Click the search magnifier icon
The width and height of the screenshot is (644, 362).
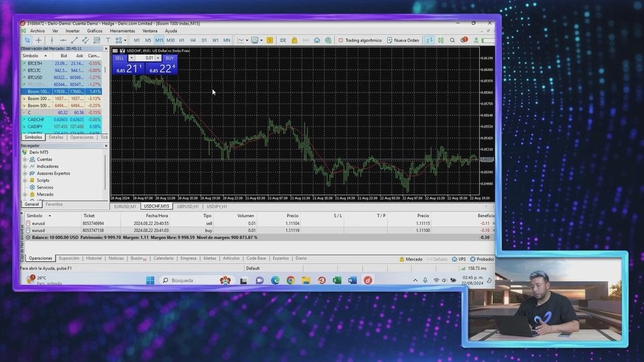point(453,40)
